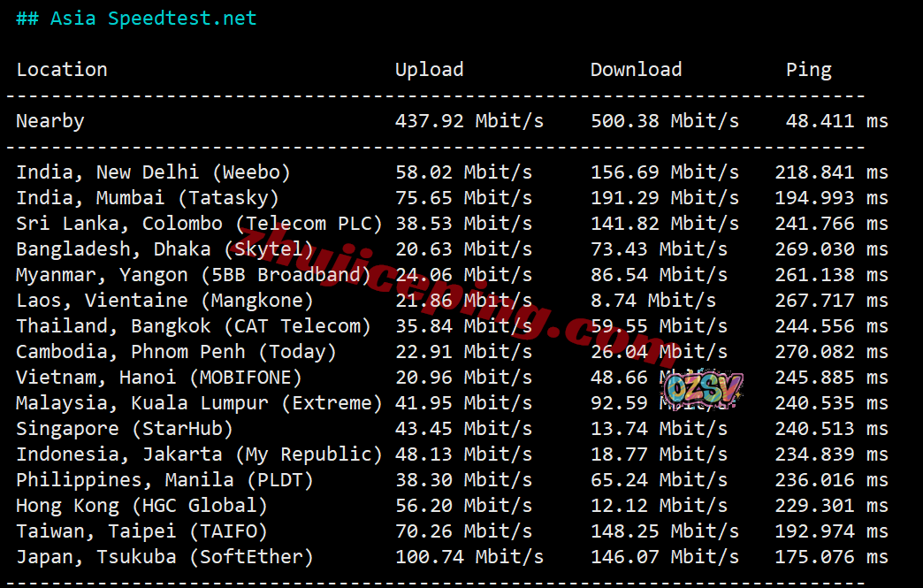Click the OZSV colorful watermark logo
Image resolution: width=923 pixels, height=588 pixels.
pos(703,390)
